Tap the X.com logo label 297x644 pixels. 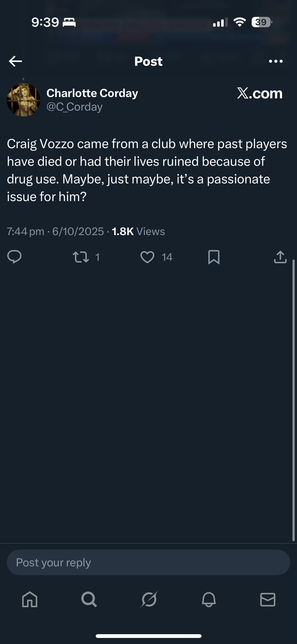tap(260, 93)
